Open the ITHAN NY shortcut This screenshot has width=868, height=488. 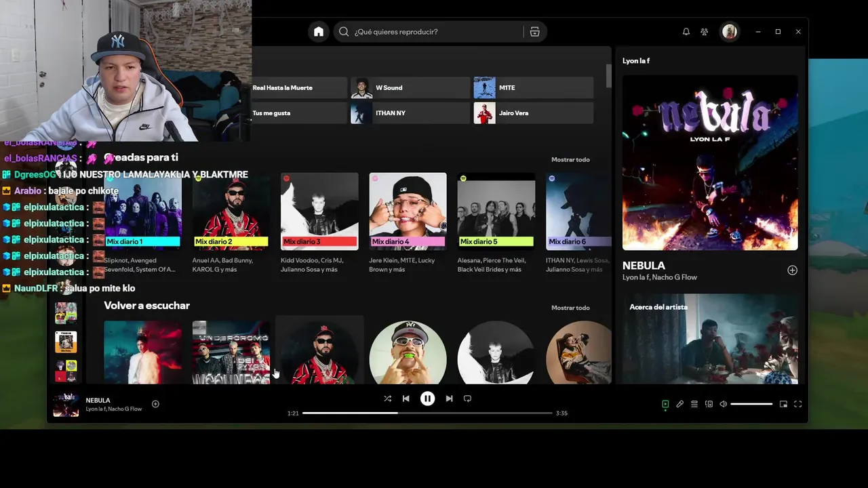[410, 113]
